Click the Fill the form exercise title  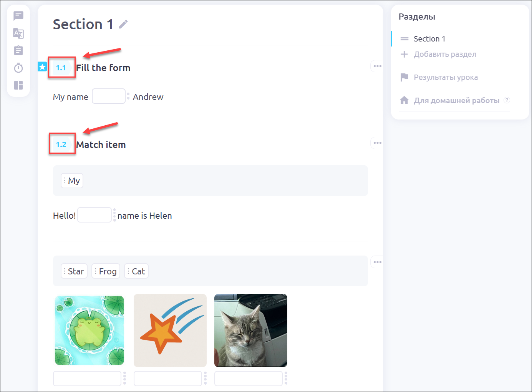coord(103,68)
